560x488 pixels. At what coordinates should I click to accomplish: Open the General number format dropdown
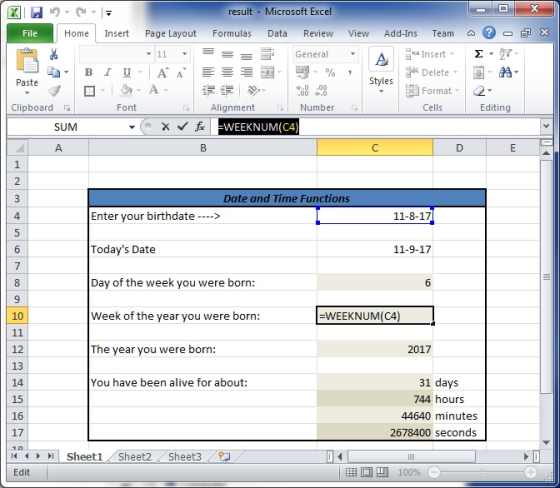[353, 54]
